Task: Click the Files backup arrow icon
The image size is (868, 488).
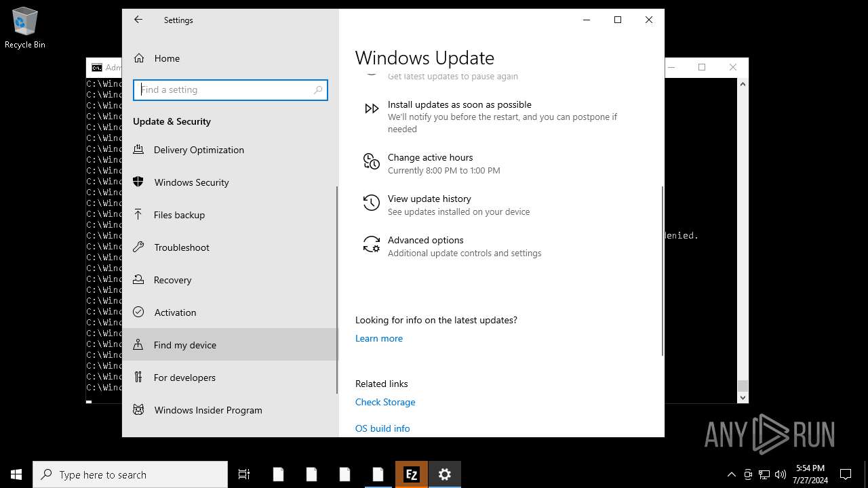Action: (x=138, y=215)
